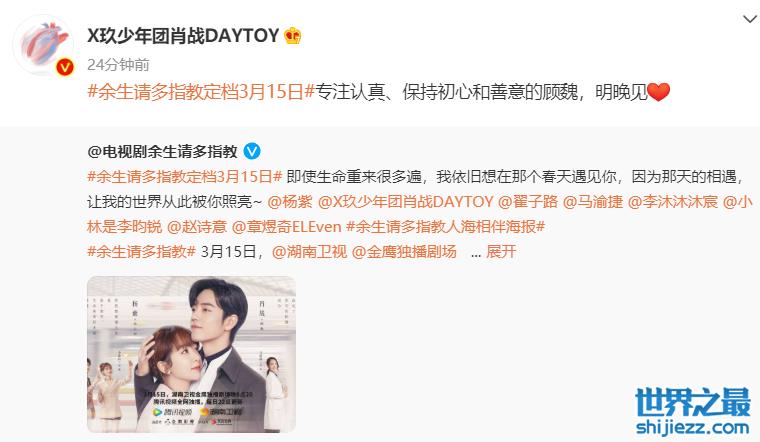The height and width of the screenshot is (442, 760).
Task: Open the @马渝捷 mention
Action: click(x=593, y=202)
